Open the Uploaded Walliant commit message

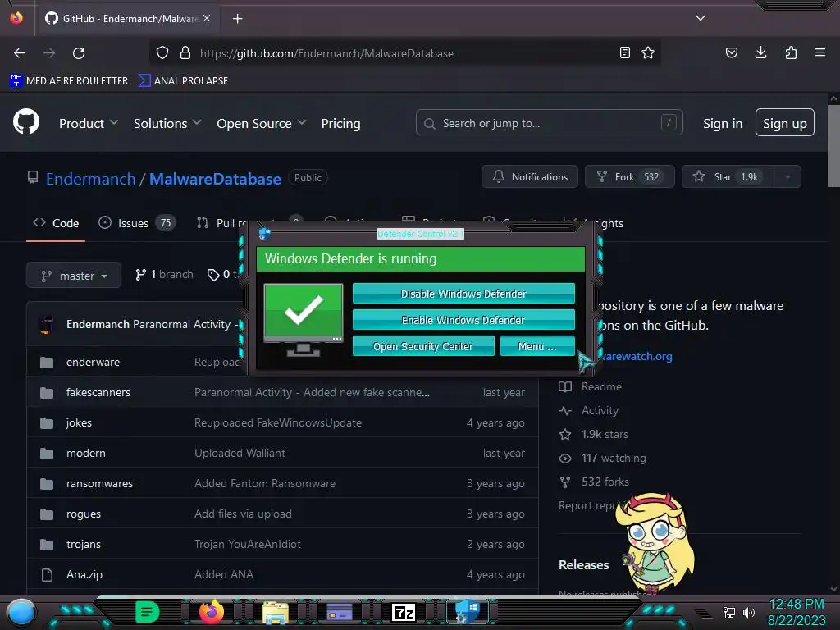(x=240, y=453)
